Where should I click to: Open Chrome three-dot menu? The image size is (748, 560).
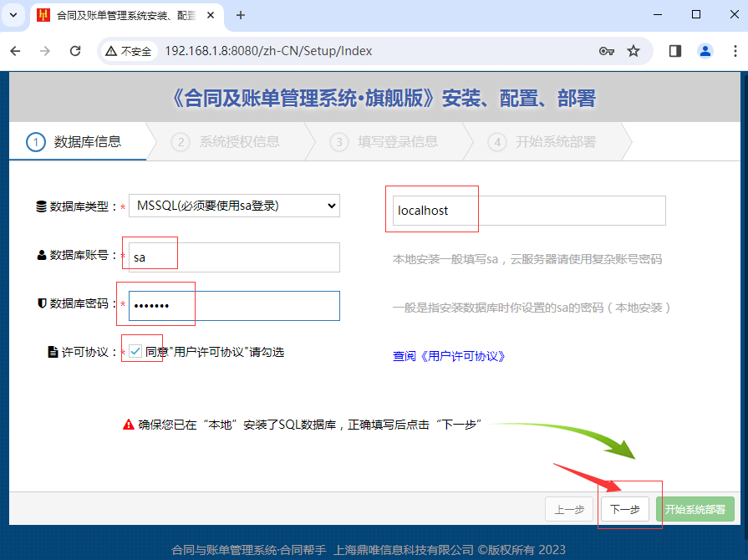click(x=735, y=51)
